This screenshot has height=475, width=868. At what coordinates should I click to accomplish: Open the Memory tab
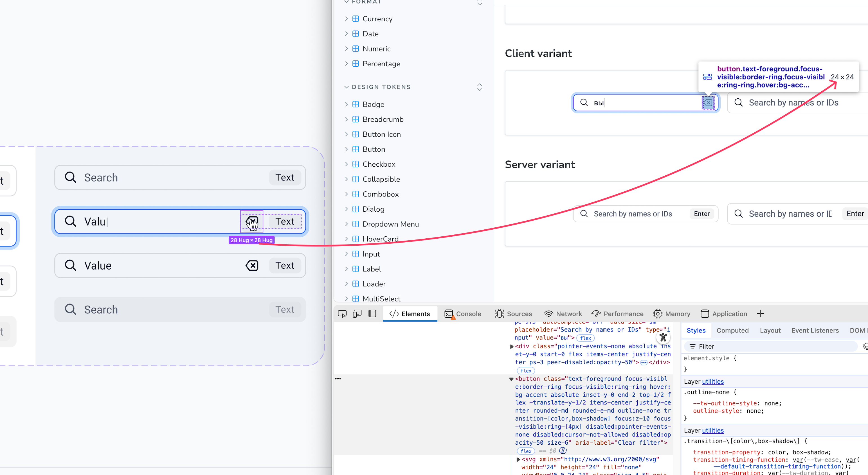672,314
